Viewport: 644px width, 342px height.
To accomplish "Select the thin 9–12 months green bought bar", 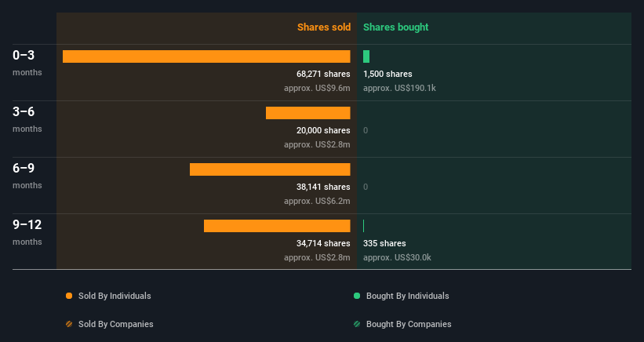I will coord(364,226).
